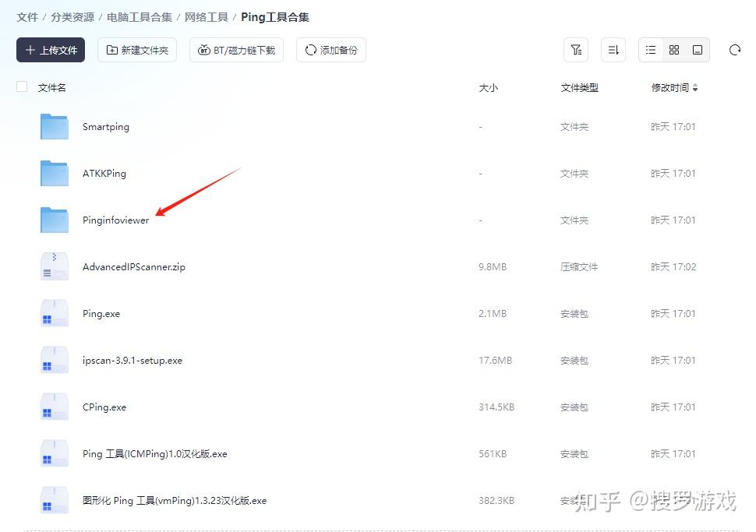Open 网络工具 in the breadcrumb

206,16
